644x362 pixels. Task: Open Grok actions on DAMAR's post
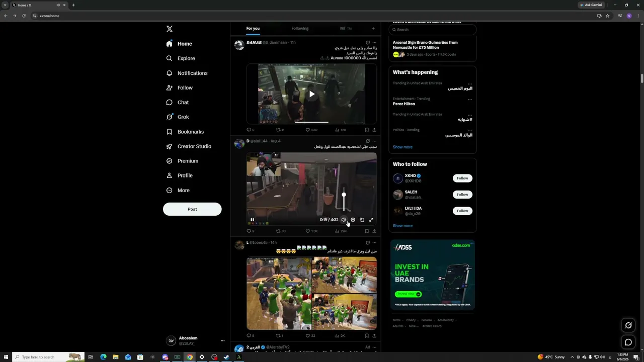[x=368, y=43]
